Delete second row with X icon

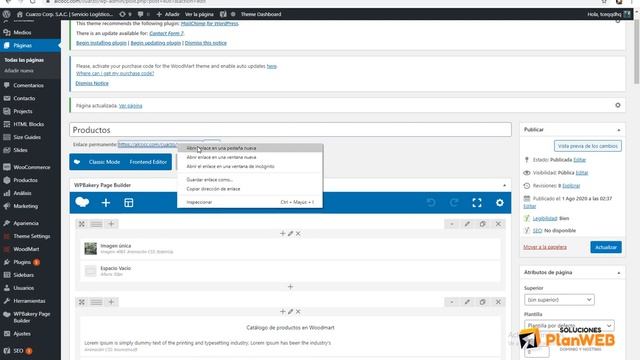point(498,302)
